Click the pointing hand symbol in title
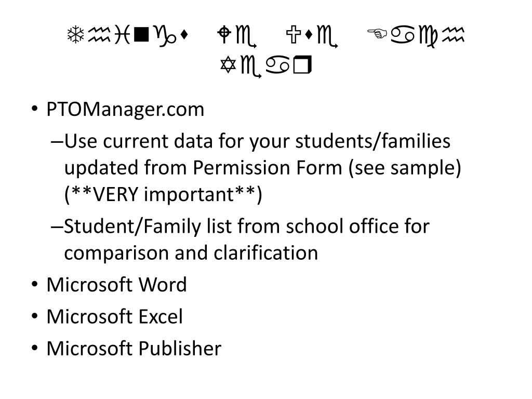The height and width of the screenshot is (399, 532). (377, 33)
